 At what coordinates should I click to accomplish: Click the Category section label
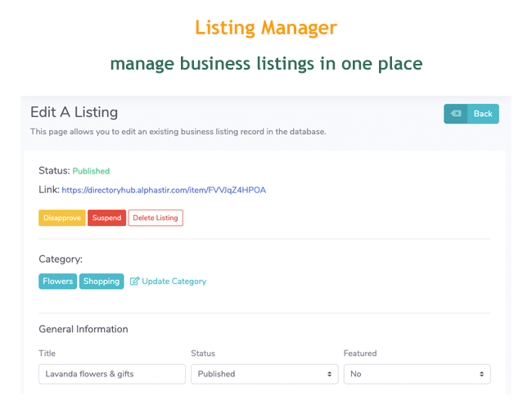coord(61,259)
